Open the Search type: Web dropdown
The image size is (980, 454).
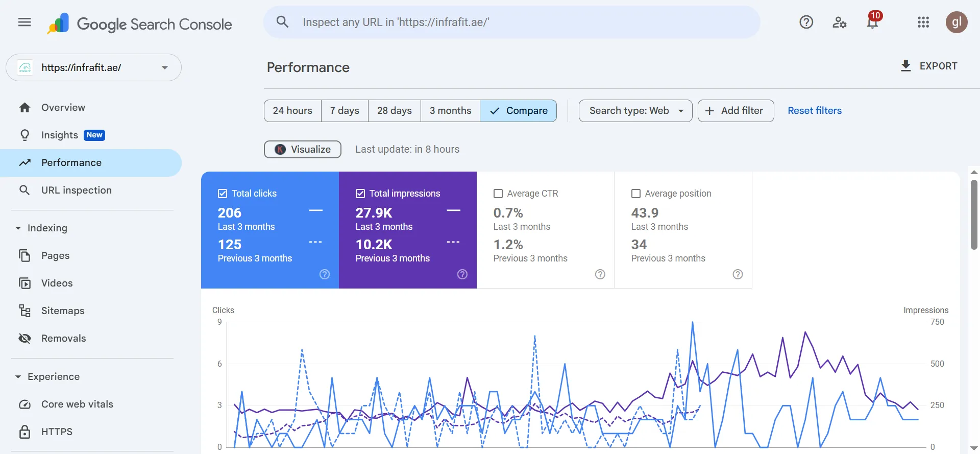coord(635,111)
